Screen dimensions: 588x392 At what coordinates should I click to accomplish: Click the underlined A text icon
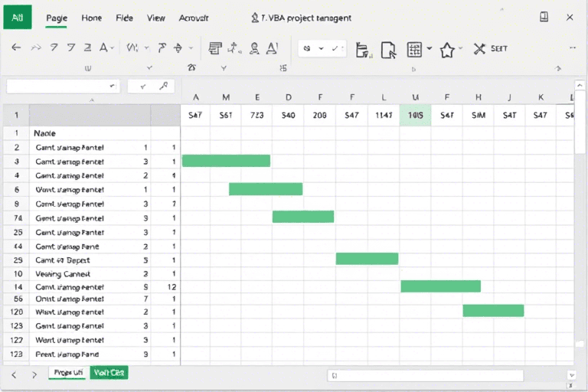click(271, 48)
